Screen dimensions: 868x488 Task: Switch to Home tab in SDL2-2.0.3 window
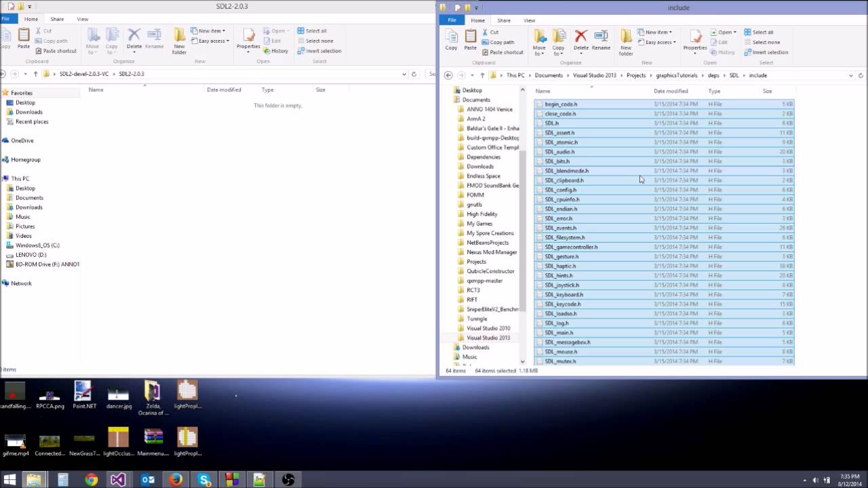(31, 19)
